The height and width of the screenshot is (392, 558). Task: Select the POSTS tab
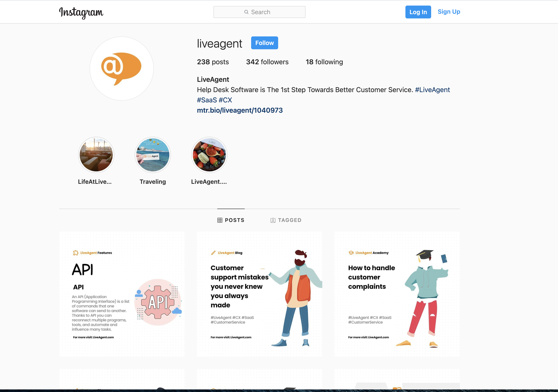point(231,220)
